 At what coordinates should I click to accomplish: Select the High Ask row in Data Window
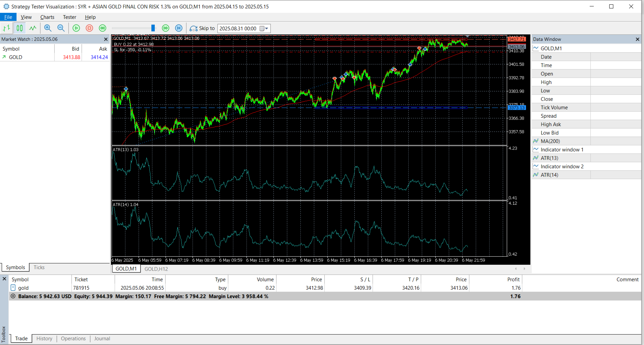[586, 124]
